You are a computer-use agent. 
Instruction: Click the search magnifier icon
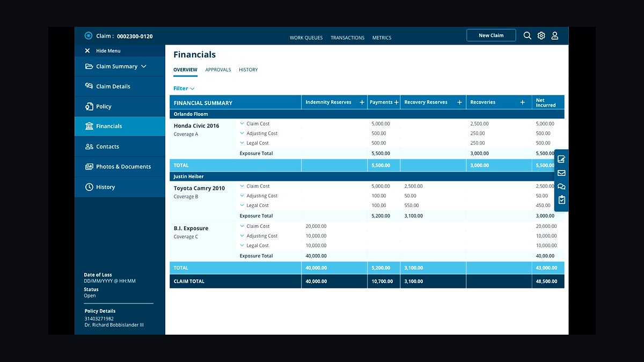[x=528, y=35]
